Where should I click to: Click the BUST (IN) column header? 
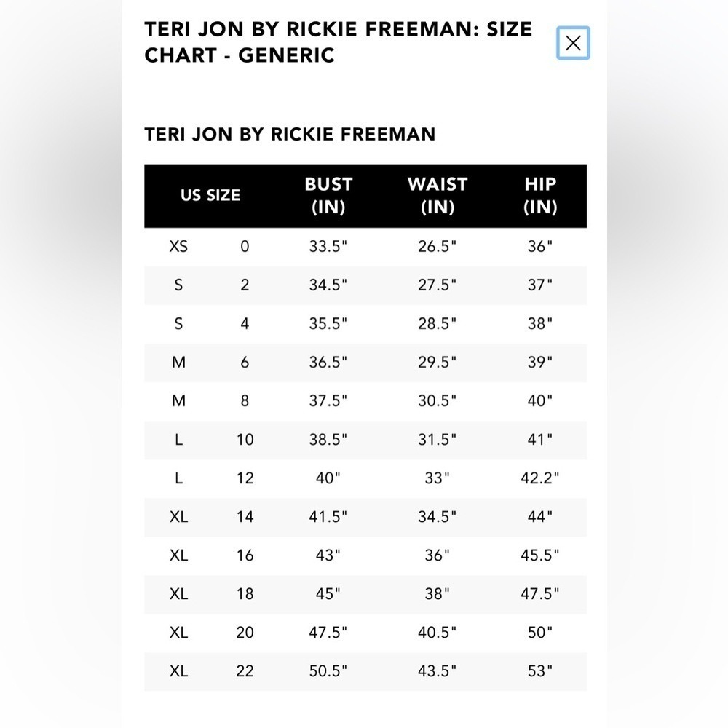(328, 195)
